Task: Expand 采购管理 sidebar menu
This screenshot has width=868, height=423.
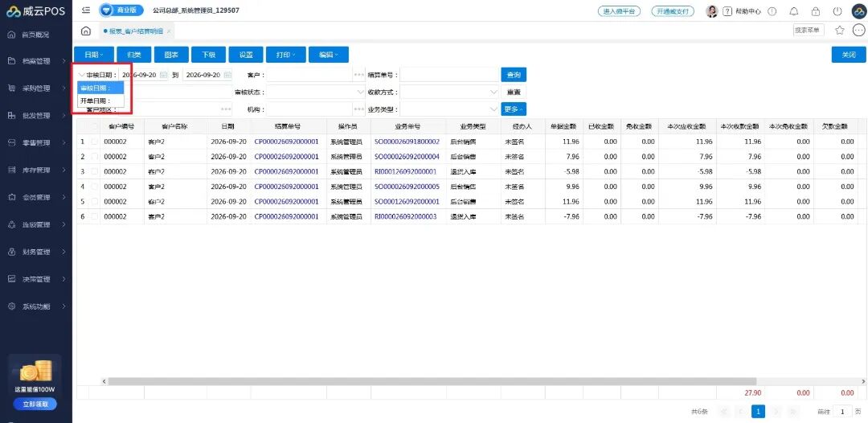Action: pos(36,88)
